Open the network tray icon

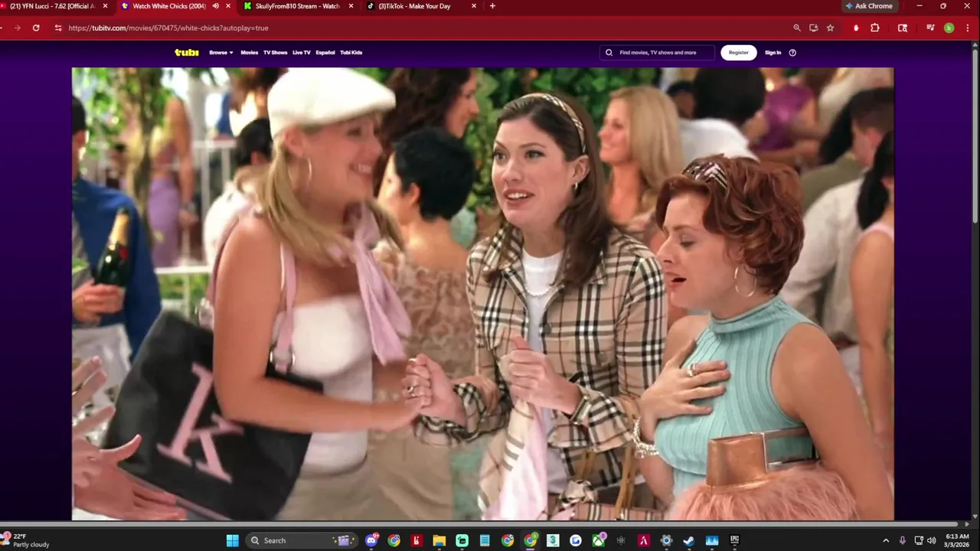(919, 540)
